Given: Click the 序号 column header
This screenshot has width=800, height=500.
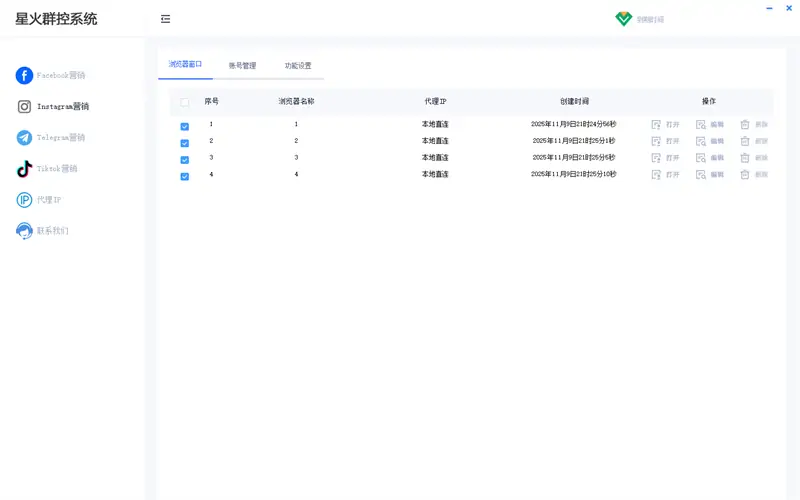Looking at the screenshot, I should [212, 102].
